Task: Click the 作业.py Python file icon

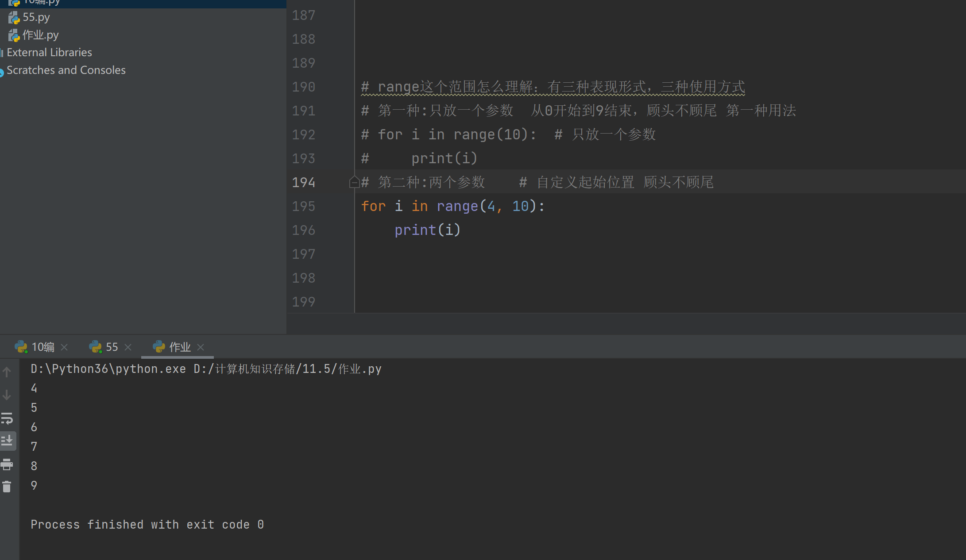Action: pos(14,35)
